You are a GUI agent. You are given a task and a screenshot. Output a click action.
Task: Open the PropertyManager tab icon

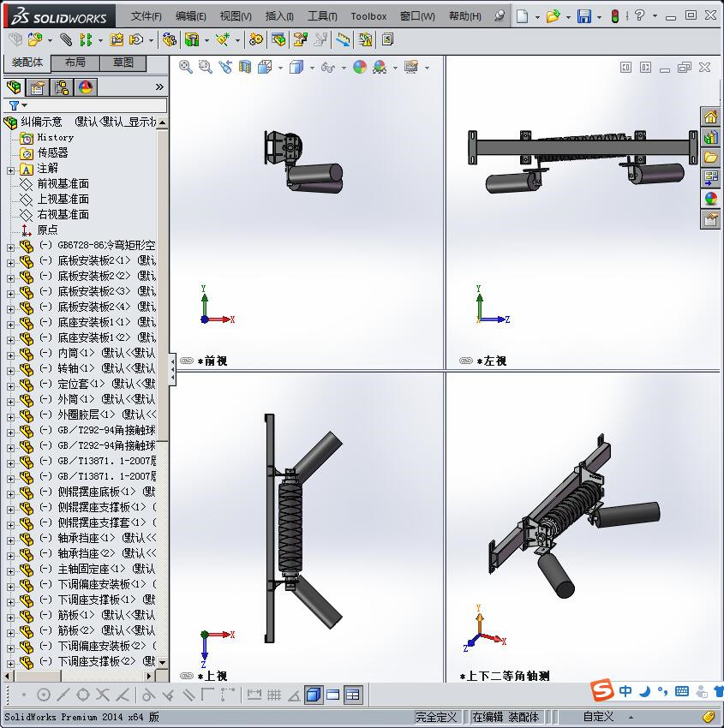(38, 87)
